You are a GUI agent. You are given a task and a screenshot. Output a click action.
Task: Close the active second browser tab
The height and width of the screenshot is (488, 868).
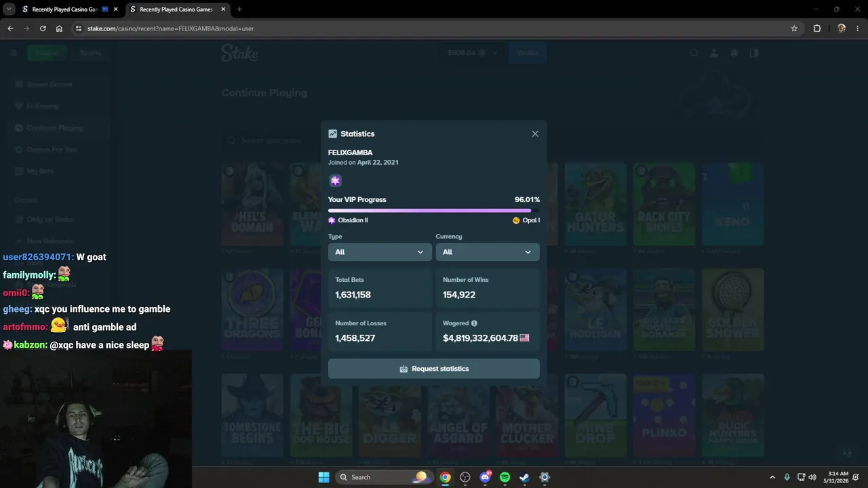222,9
